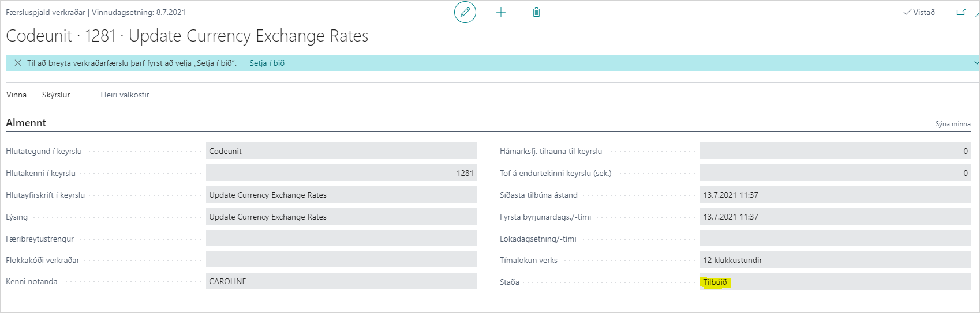Open the Skýrslur menu

click(56, 95)
